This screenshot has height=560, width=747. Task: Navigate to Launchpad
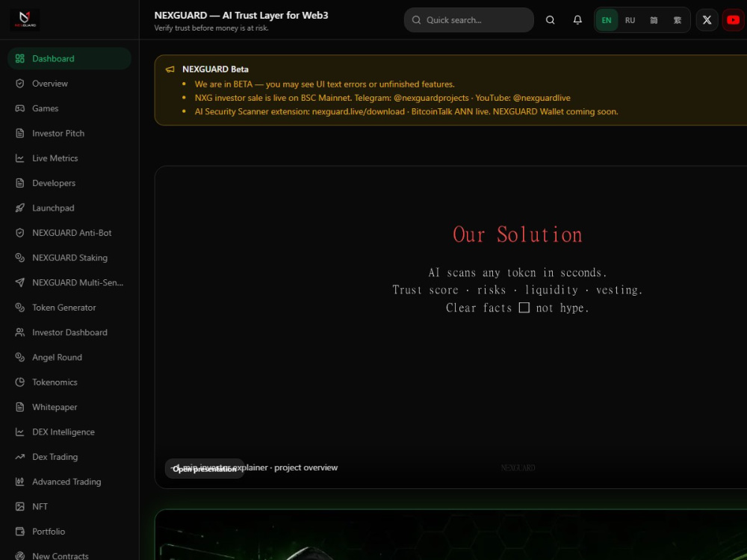[69, 208]
